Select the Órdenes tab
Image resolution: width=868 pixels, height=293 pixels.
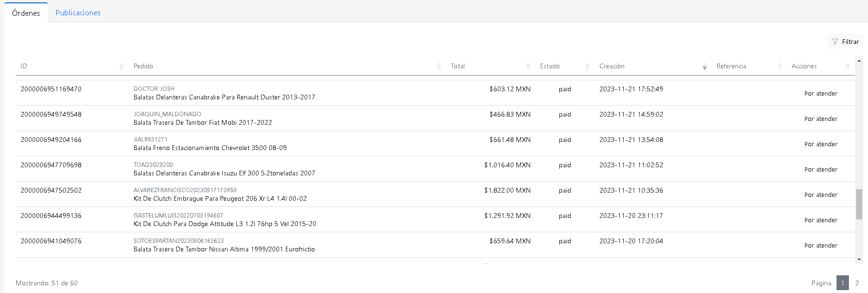[x=26, y=13]
